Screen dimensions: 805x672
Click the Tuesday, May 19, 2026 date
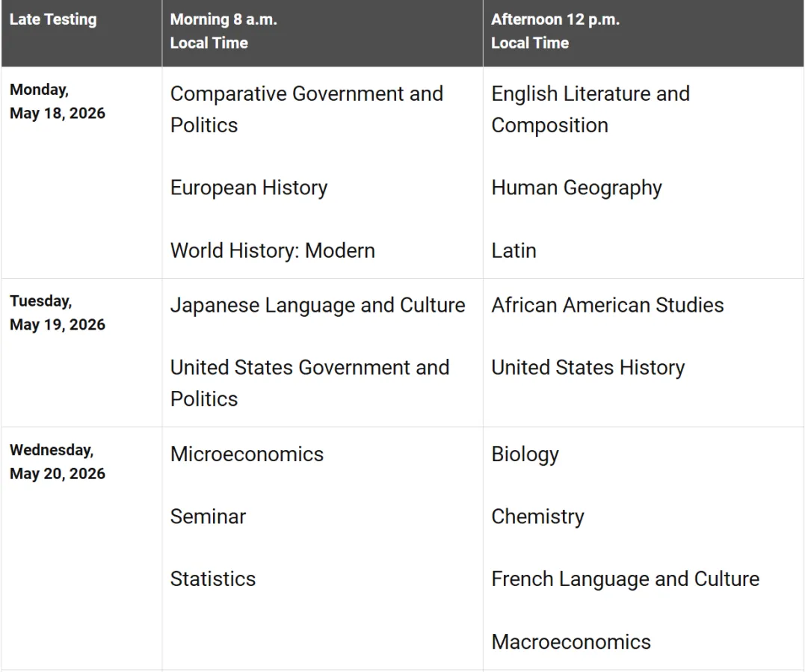pos(58,312)
